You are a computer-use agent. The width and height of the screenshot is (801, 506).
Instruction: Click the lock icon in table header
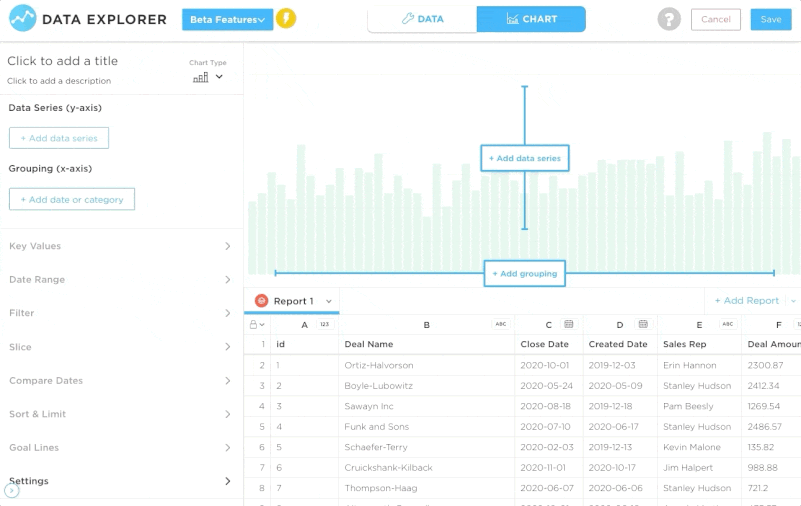[x=254, y=324]
